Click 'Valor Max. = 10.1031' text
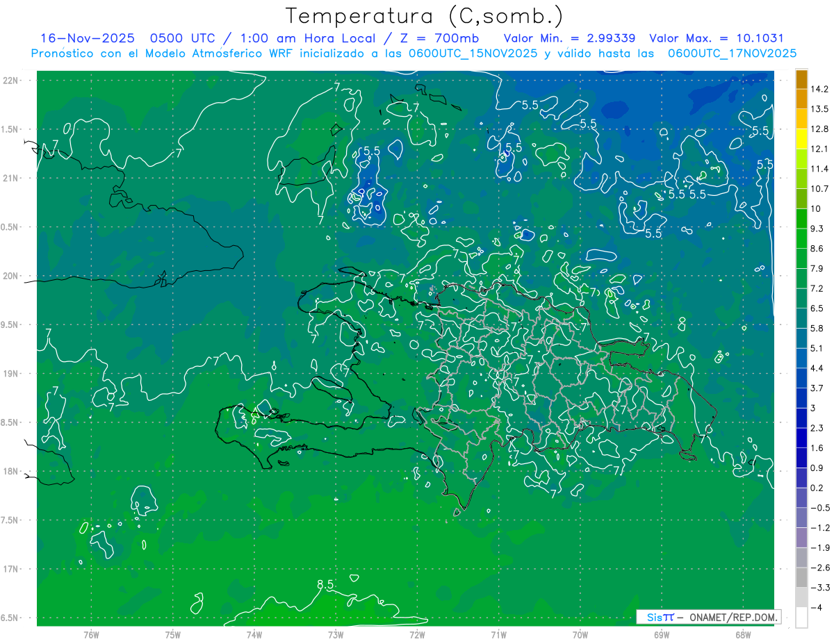 716,38
